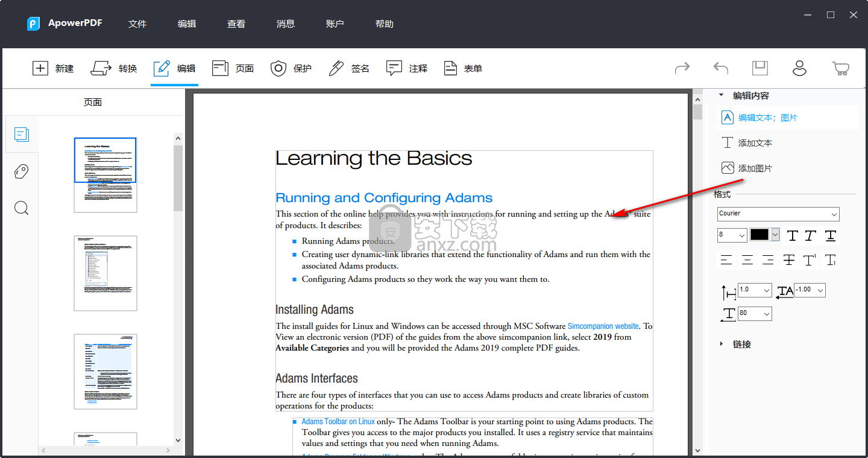Apply superscript formatting
The width and height of the screenshot is (868, 458).
point(810,260)
